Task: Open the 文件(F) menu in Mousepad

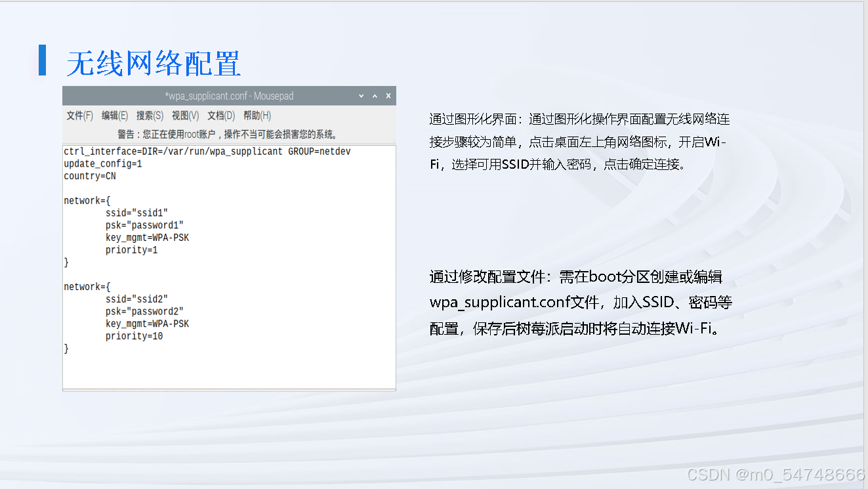Action: [x=79, y=116]
